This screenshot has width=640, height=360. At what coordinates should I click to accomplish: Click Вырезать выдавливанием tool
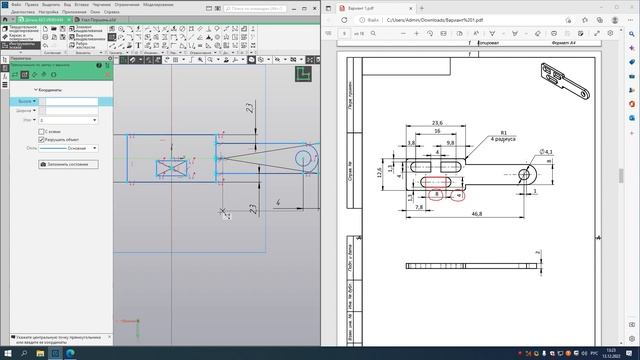87,37
